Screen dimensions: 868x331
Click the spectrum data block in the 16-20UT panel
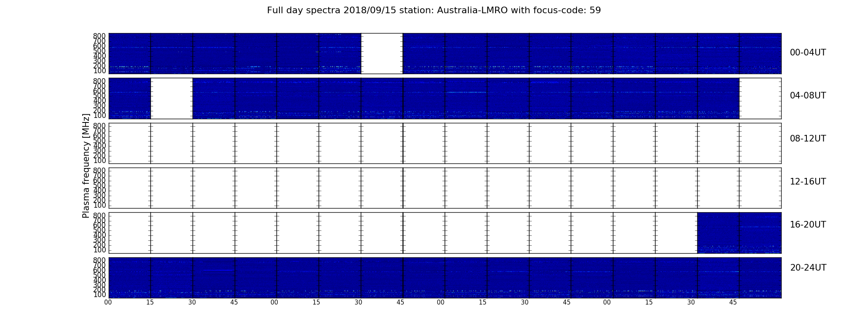[739, 233]
